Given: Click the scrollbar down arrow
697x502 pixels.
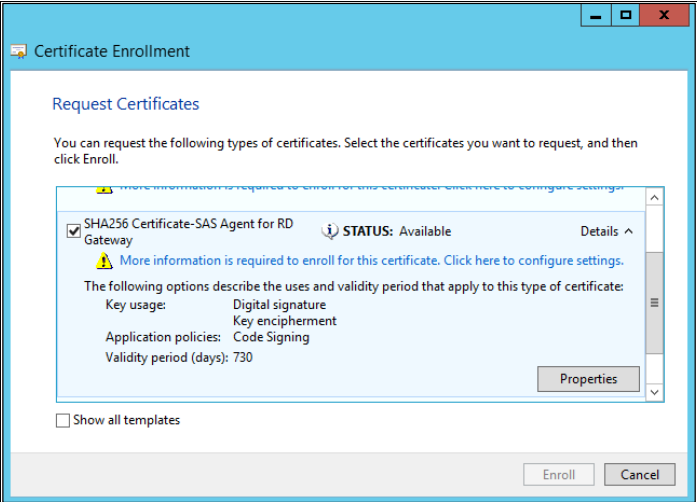Looking at the screenshot, I should point(654,393).
